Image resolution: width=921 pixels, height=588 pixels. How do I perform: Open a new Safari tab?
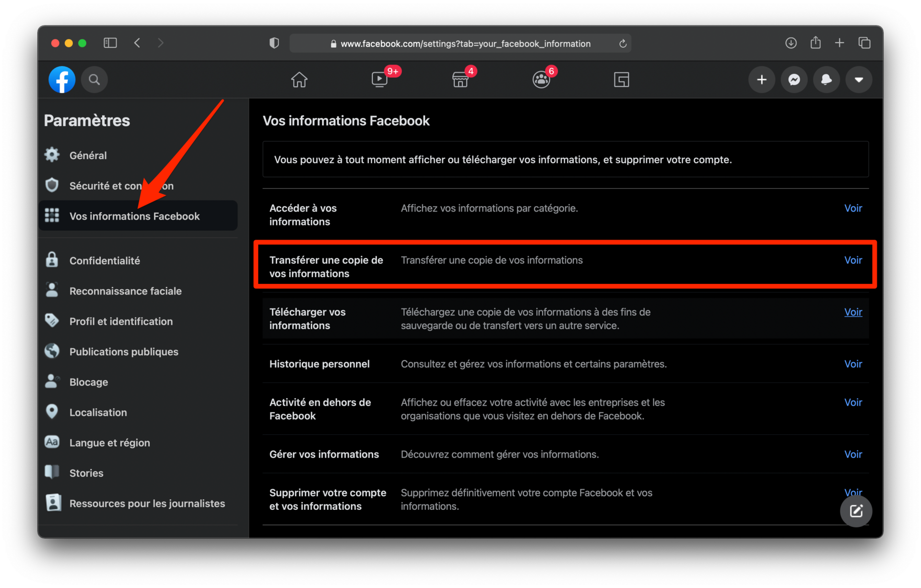pyautogui.click(x=839, y=43)
